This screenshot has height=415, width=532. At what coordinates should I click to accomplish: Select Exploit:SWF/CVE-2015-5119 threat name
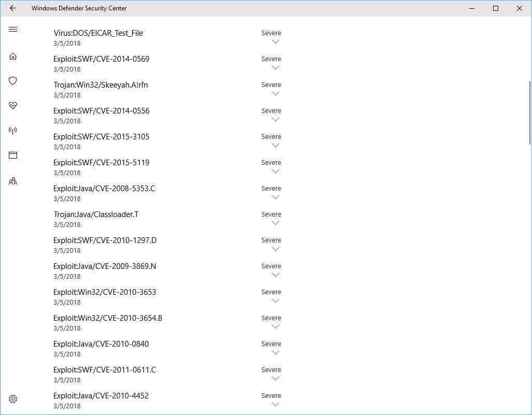point(102,162)
